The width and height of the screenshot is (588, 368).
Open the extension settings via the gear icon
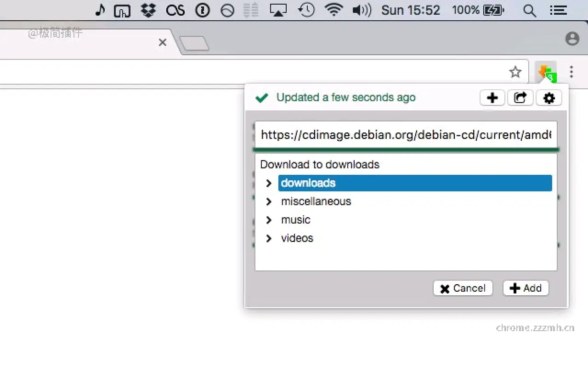coord(548,98)
